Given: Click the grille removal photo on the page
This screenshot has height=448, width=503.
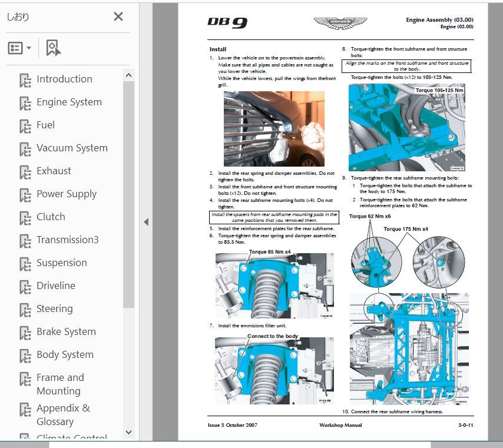Looking at the screenshot, I should (274, 128).
